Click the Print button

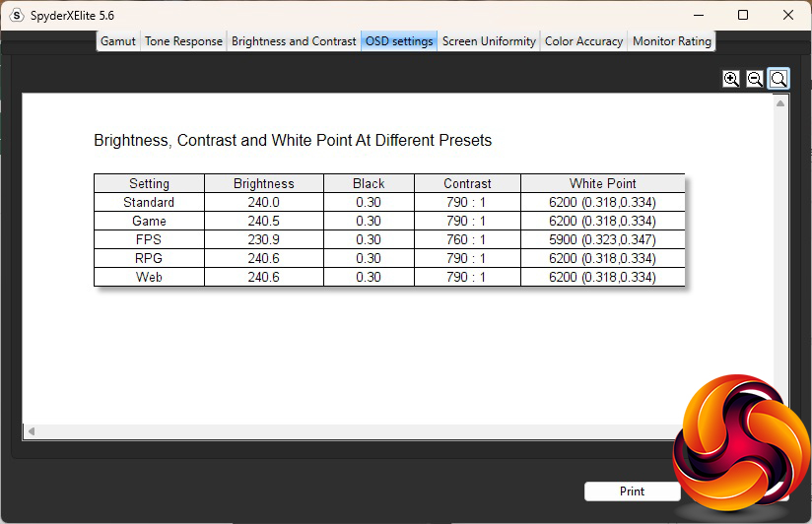click(x=633, y=491)
